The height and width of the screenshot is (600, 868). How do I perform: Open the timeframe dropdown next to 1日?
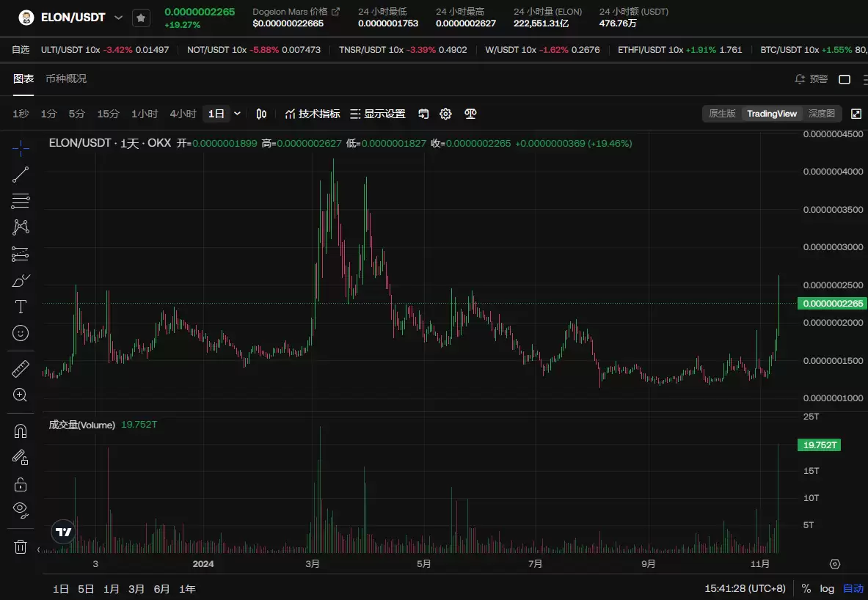click(x=237, y=114)
